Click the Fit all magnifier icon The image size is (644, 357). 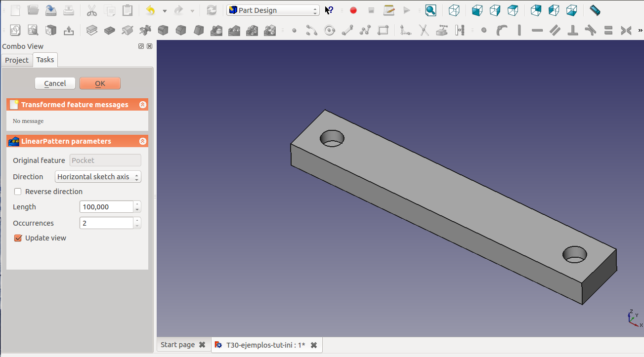pyautogui.click(x=430, y=10)
